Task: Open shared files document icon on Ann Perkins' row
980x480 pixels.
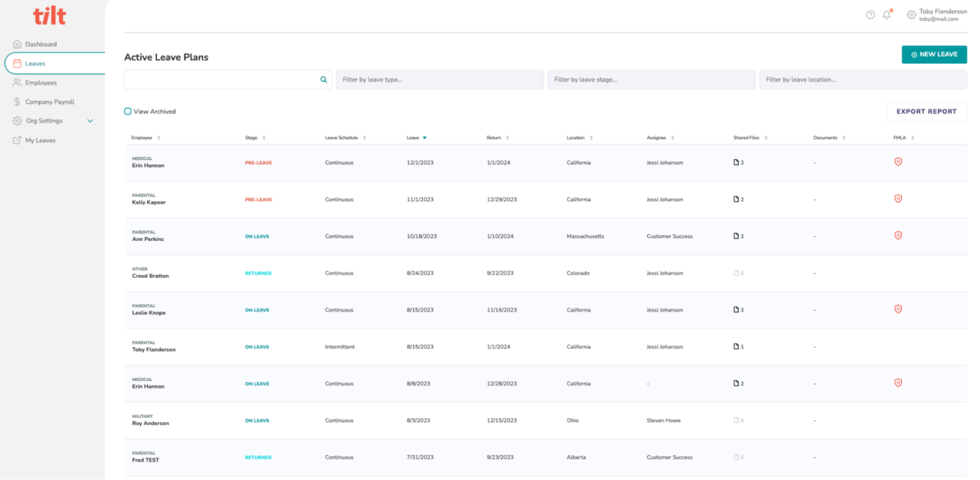Action: (x=736, y=235)
